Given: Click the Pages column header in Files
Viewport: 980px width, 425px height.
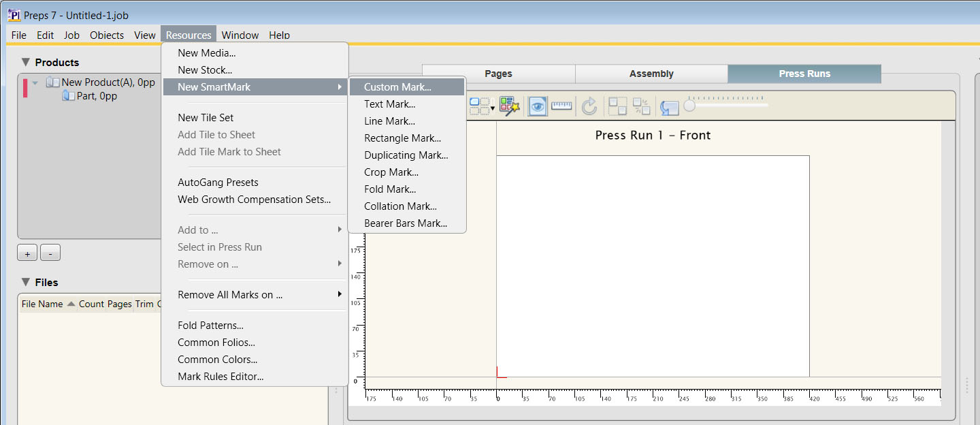Looking at the screenshot, I should [x=119, y=304].
